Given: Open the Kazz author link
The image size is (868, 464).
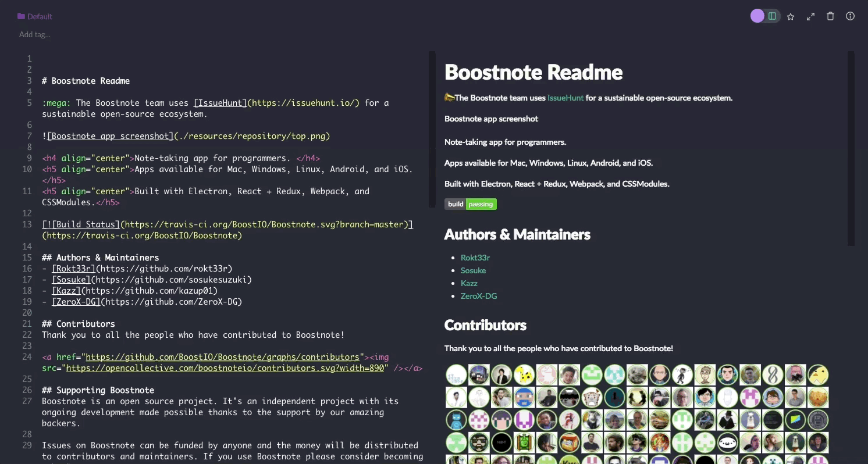Looking at the screenshot, I should tap(469, 283).
